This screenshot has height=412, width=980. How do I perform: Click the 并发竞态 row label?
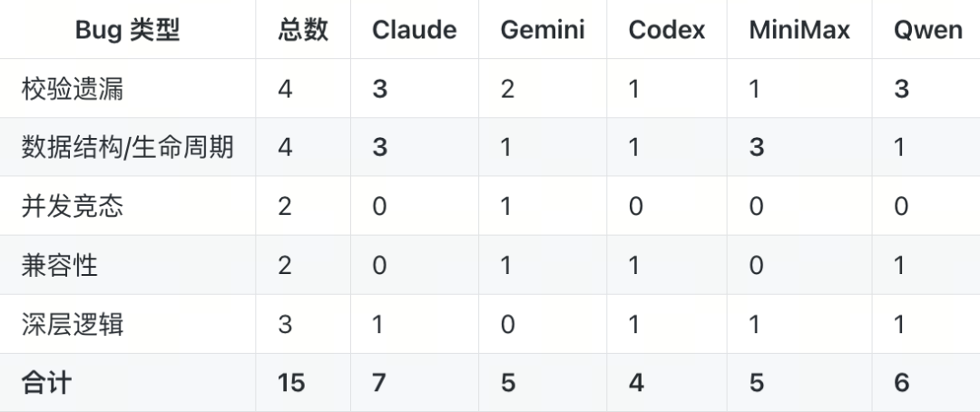[73, 206]
